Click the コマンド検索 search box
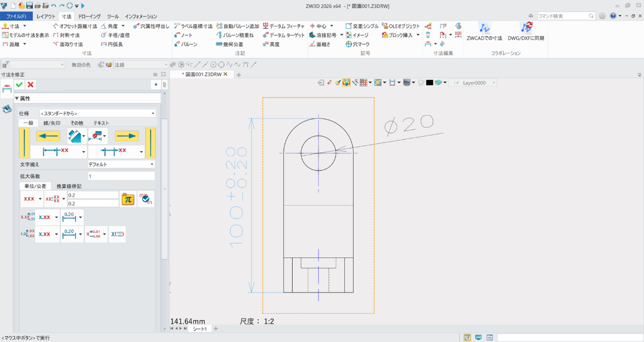644x342 pixels. (x=566, y=16)
